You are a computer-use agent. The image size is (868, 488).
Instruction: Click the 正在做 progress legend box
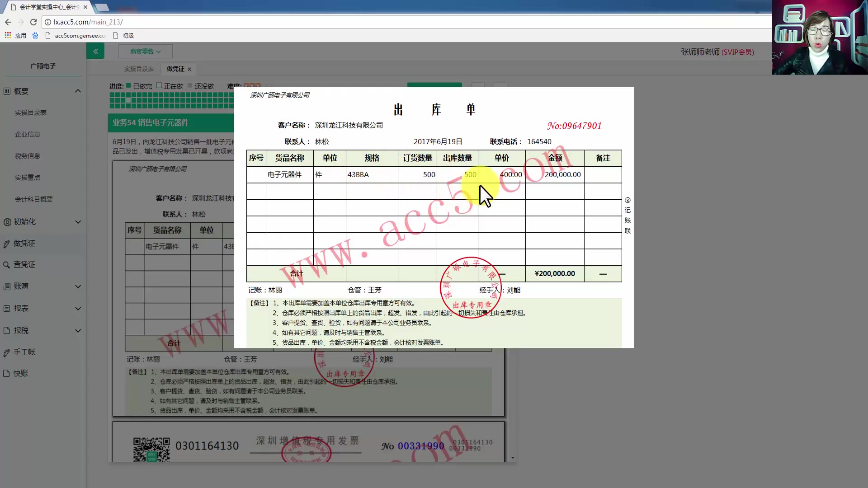(159, 85)
